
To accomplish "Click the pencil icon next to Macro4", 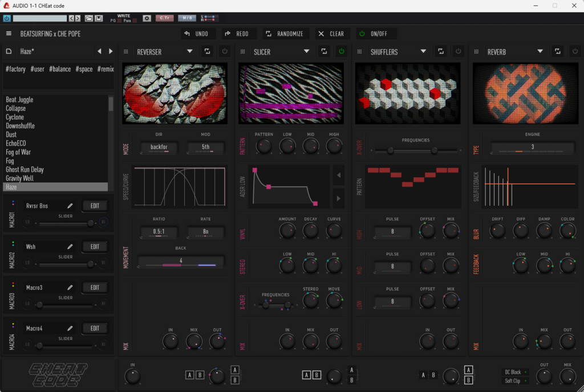I will click(x=70, y=328).
